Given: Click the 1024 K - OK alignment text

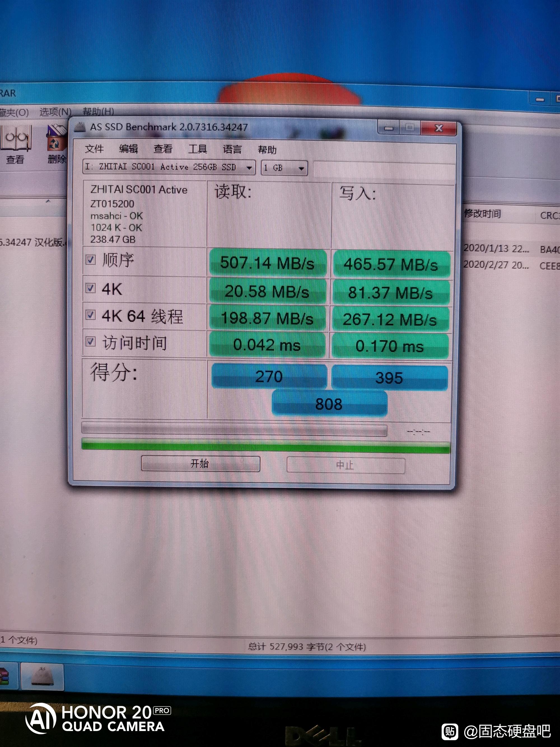Looking at the screenshot, I should click(116, 228).
